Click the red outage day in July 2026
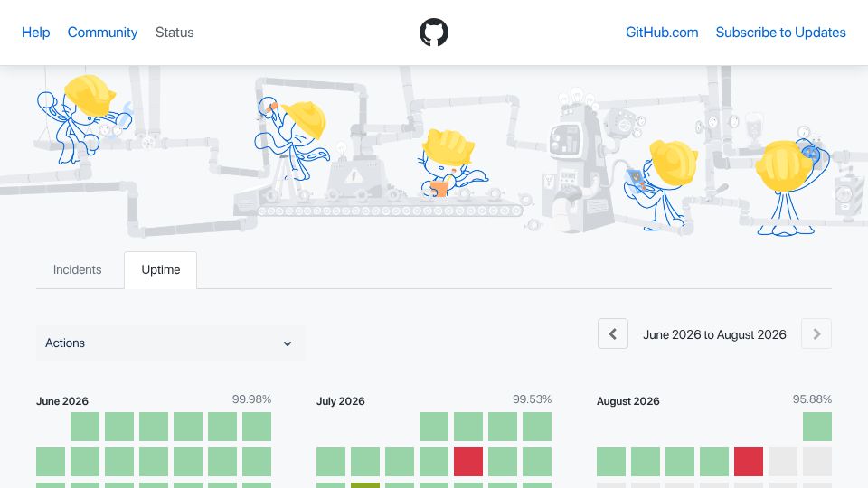Screen dimensions: 868x488 (x=468, y=462)
